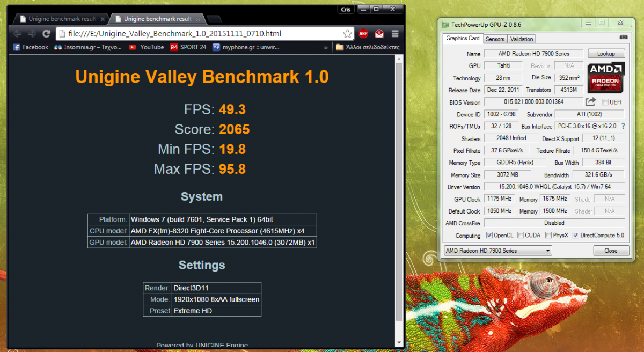Reload the benchmark results page
This screenshot has width=644, height=352.
46,34
